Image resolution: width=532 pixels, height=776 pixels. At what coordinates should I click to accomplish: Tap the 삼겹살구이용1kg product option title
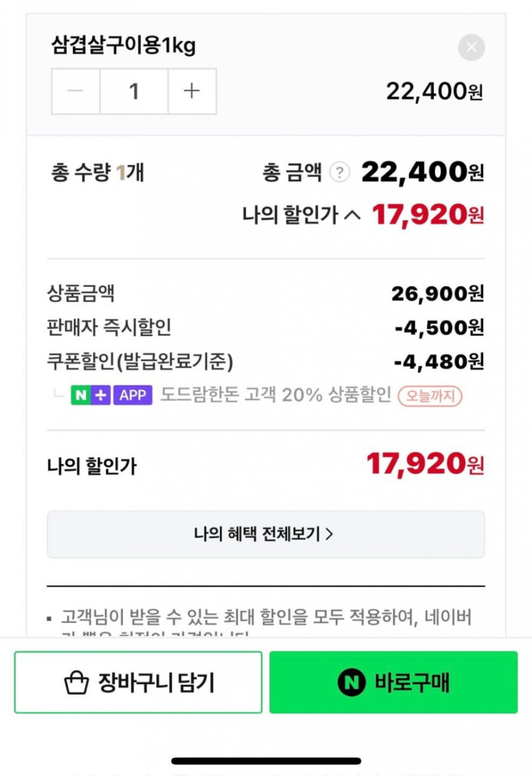(123, 46)
